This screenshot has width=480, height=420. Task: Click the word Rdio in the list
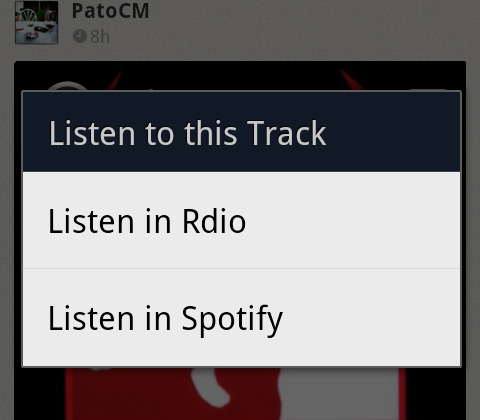(x=214, y=221)
